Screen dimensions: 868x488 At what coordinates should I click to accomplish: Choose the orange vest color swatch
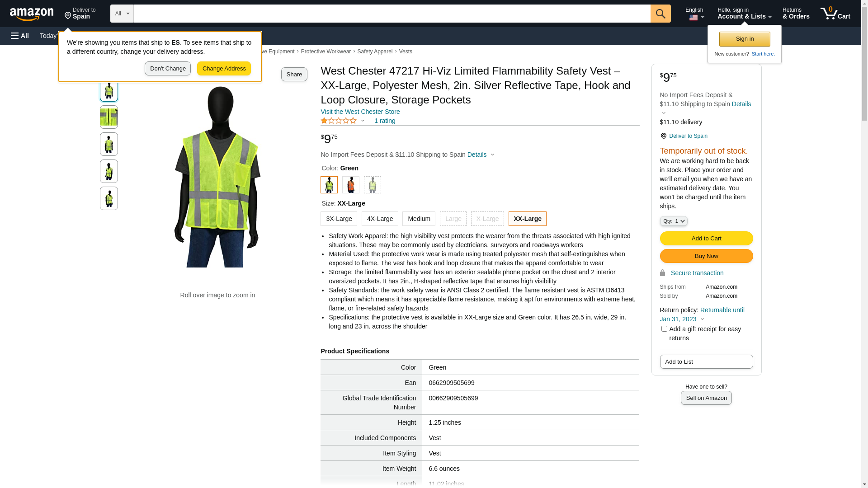pyautogui.click(x=351, y=185)
